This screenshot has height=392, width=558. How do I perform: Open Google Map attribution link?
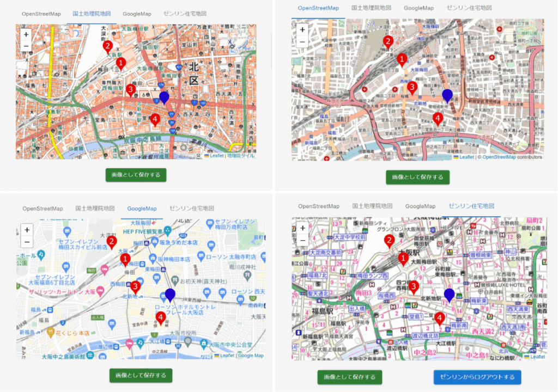(251, 356)
